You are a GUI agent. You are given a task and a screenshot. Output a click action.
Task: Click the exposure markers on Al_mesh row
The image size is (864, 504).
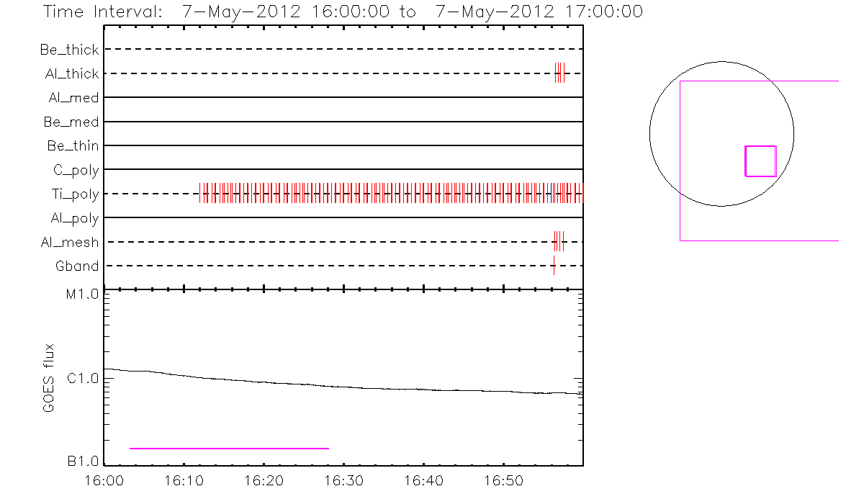click(x=559, y=242)
